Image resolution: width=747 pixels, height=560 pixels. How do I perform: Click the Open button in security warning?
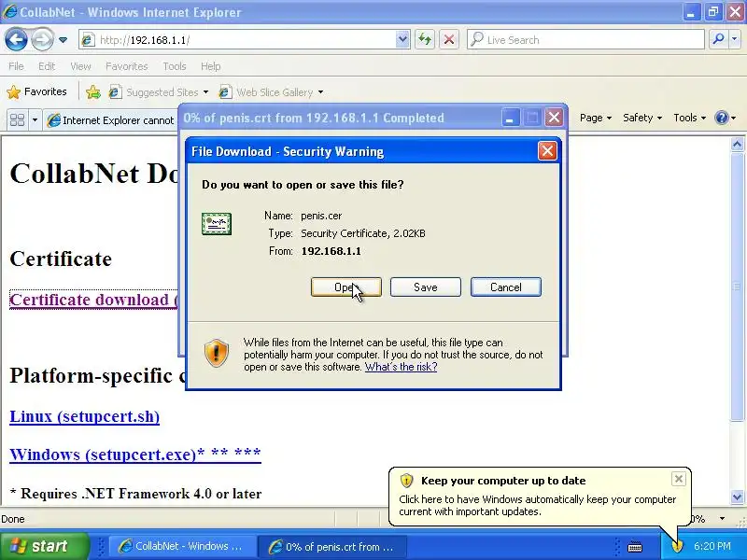point(346,287)
